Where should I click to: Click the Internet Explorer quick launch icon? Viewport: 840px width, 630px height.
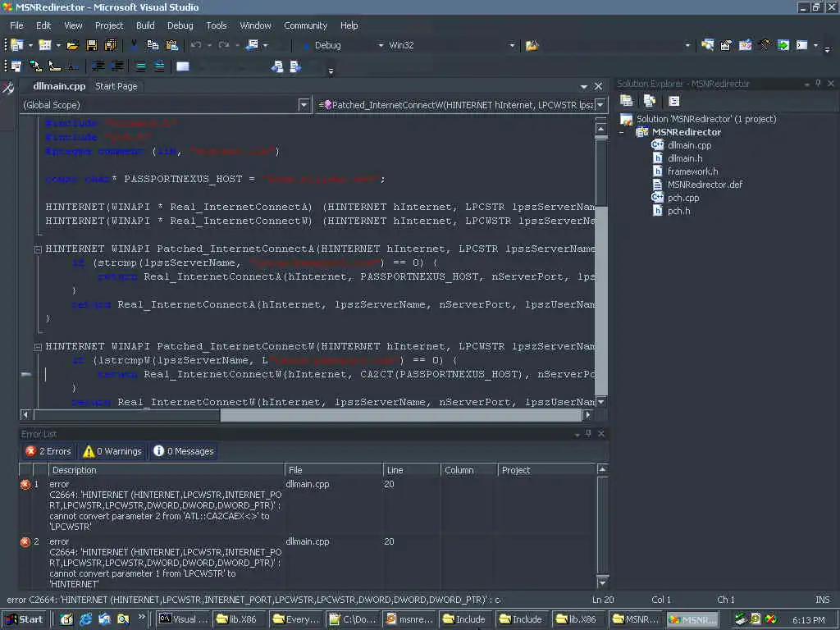(85, 619)
